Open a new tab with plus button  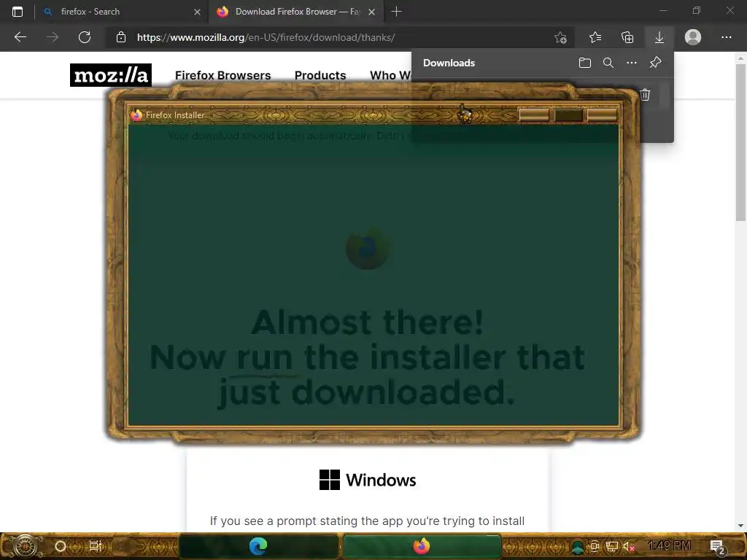tap(396, 12)
